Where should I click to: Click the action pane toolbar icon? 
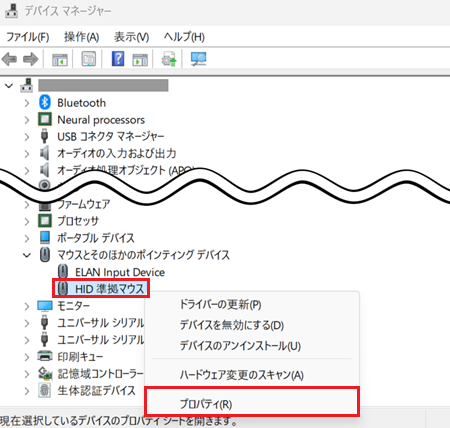coord(140,59)
